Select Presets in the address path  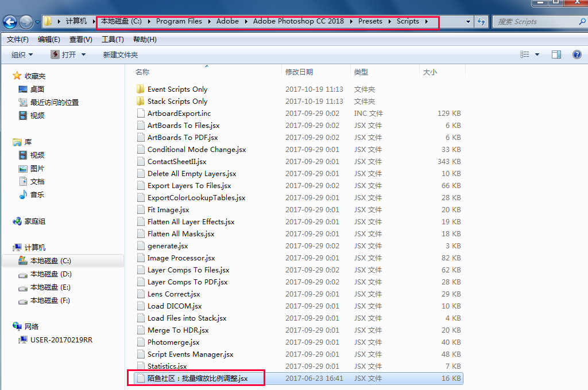click(370, 21)
